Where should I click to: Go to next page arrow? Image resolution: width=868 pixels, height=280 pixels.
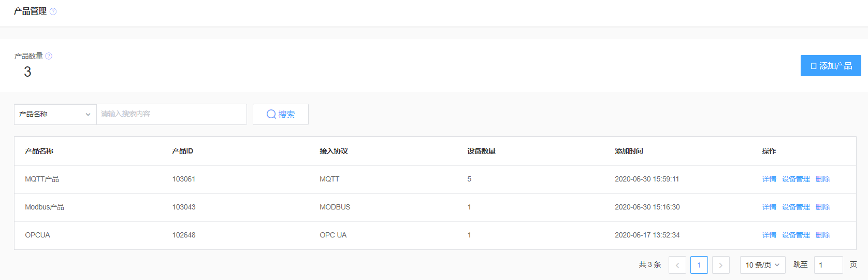pyautogui.click(x=721, y=265)
